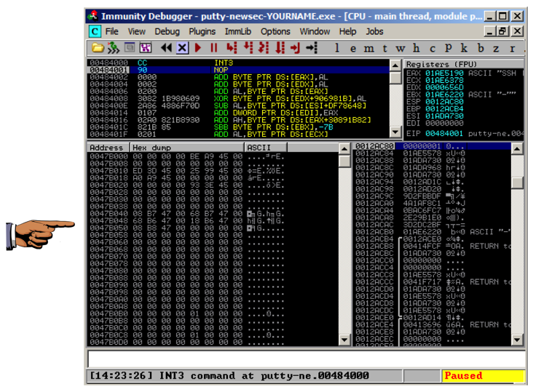This screenshot has width=533, height=392.
Task: Open the Help menu
Action: click(x=347, y=31)
